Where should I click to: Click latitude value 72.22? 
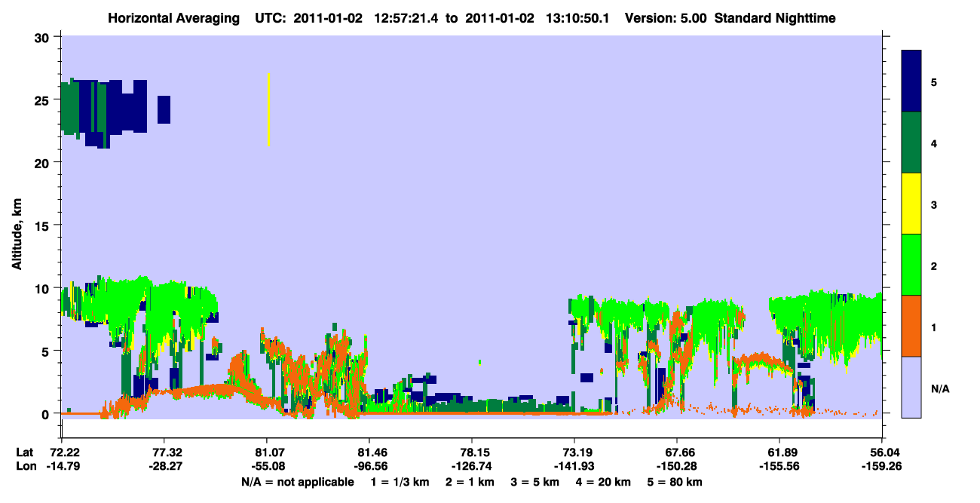[64, 452]
